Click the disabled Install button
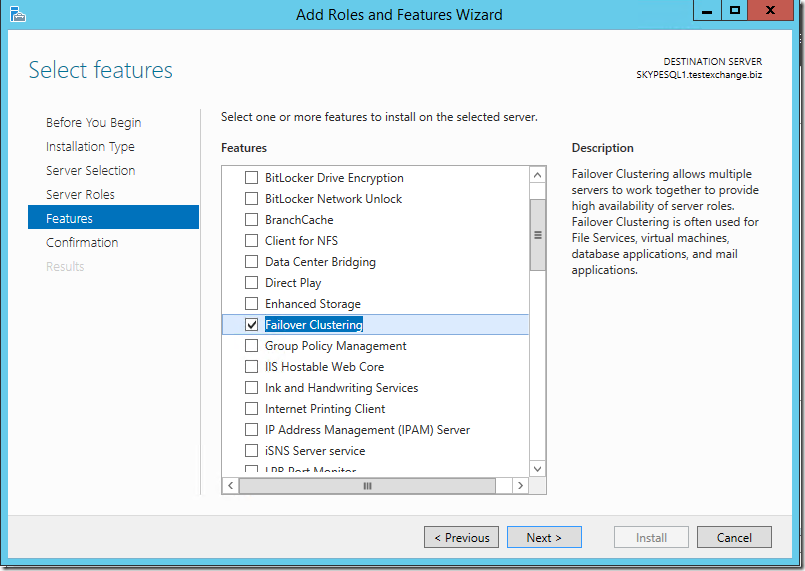This screenshot has width=805, height=571. [x=651, y=537]
